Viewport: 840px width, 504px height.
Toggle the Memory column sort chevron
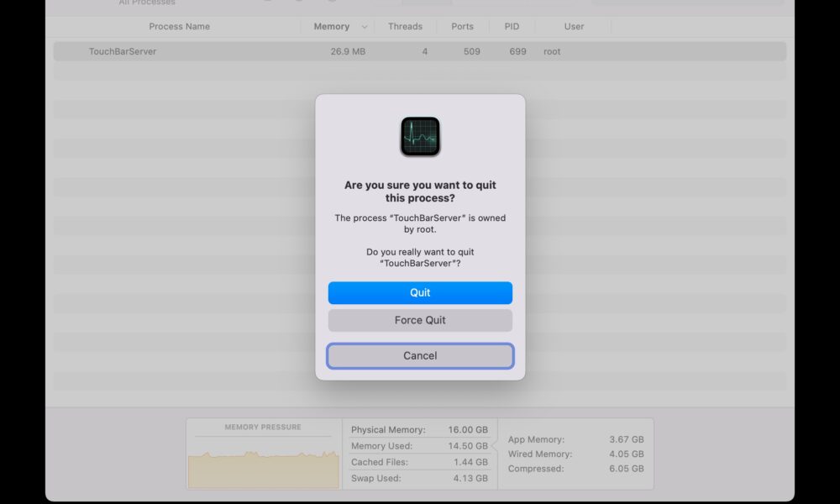tap(365, 27)
